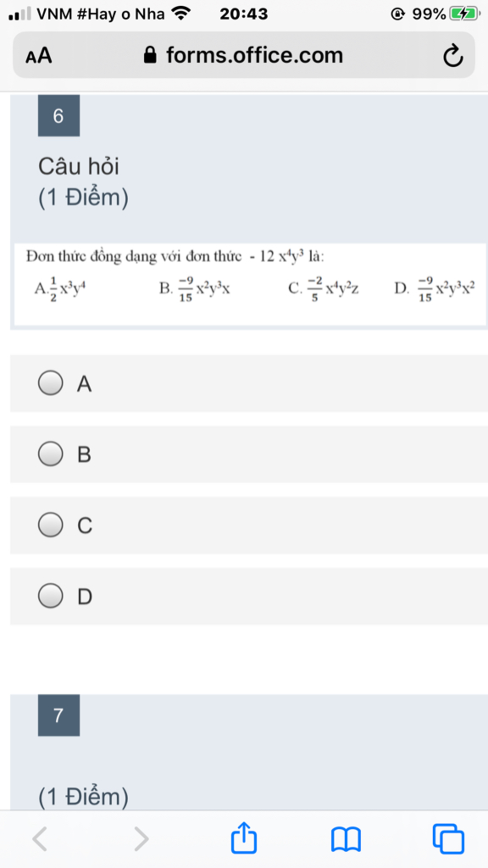Viewport: 488px width, 868px height.
Task: Tap the Wi-Fi status icon
Action: click(x=181, y=13)
